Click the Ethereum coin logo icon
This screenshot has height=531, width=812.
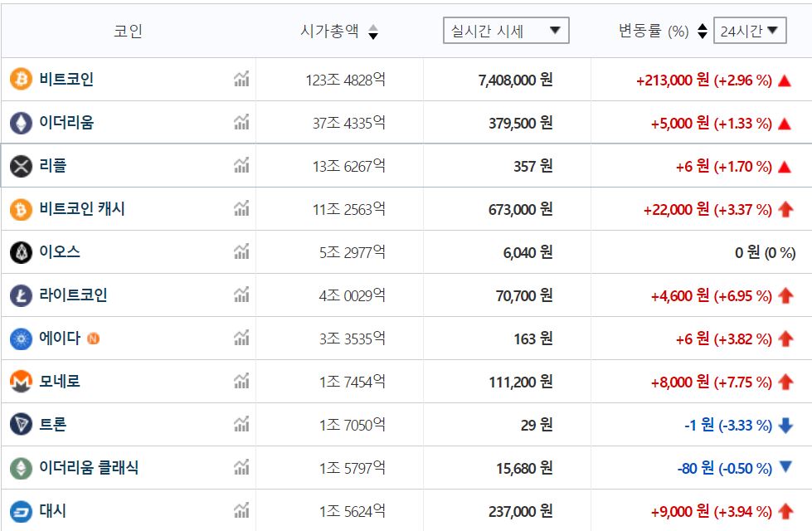pyautogui.click(x=21, y=123)
